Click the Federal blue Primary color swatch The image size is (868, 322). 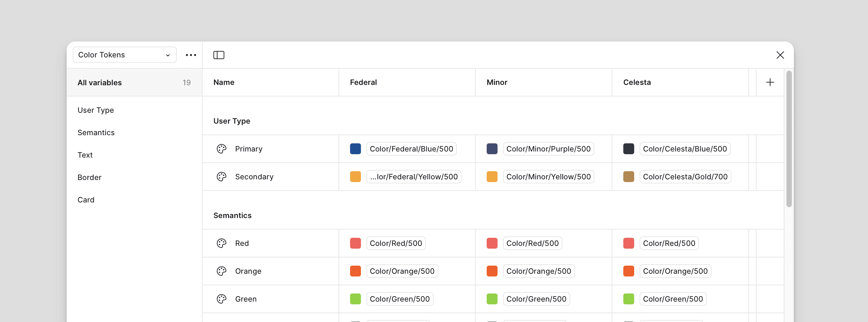pos(355,149)
